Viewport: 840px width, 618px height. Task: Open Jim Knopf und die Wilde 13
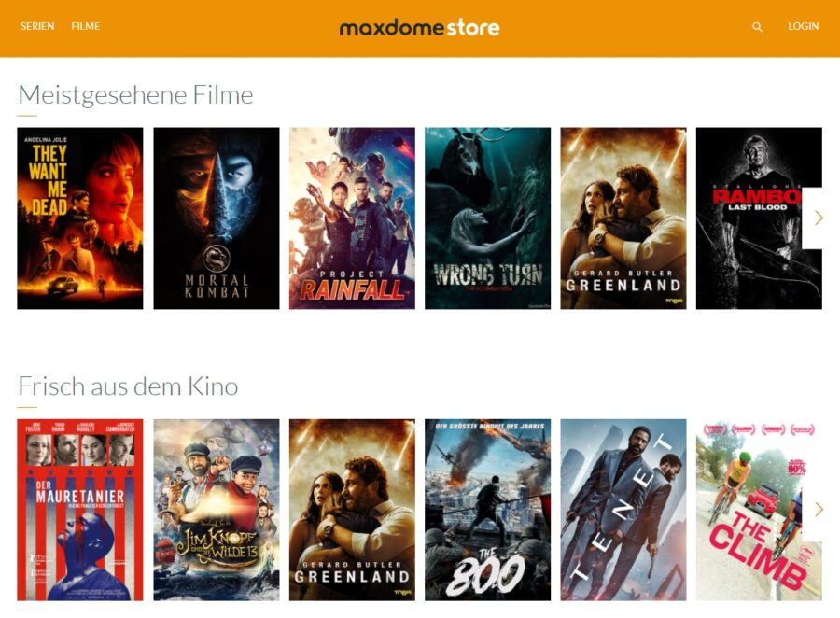tap(217, 510)
